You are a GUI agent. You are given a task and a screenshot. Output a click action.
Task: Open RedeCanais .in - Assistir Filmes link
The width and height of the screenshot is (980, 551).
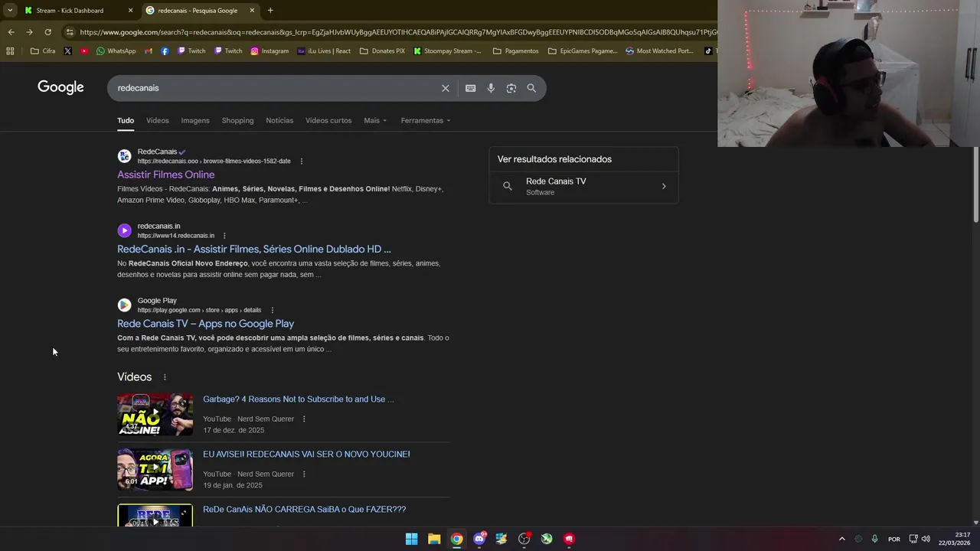tap(254, 249)
